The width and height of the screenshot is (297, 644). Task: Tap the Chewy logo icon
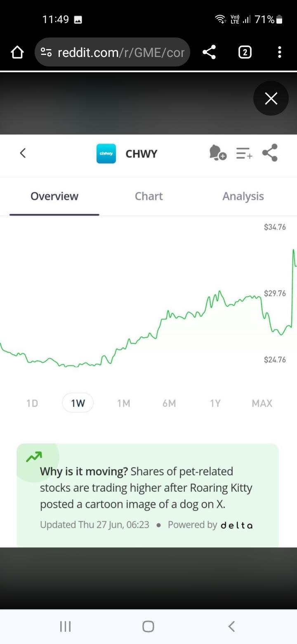[106, 154]
